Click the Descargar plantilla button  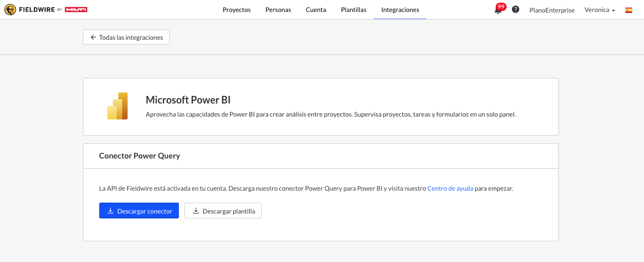223,211
